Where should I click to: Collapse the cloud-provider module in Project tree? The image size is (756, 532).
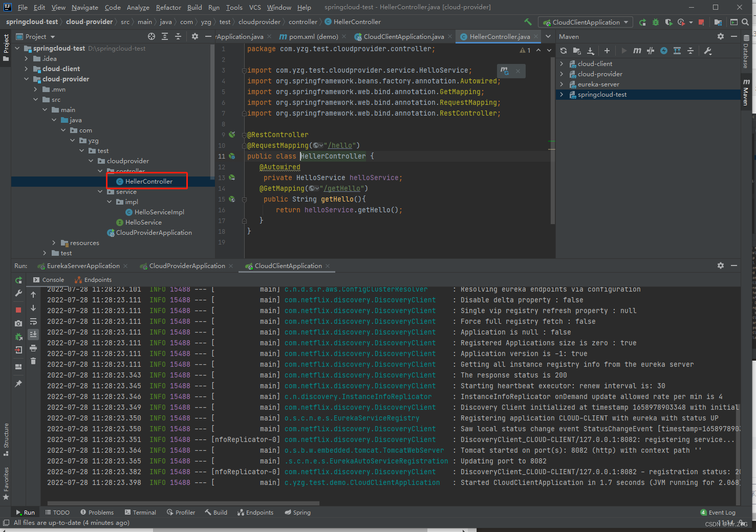(26, 79)
